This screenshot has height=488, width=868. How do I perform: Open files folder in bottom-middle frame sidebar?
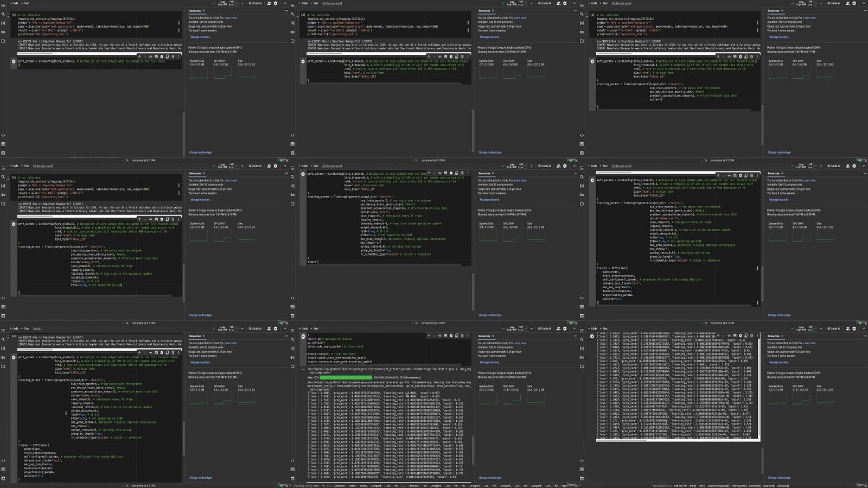(292, 366)
